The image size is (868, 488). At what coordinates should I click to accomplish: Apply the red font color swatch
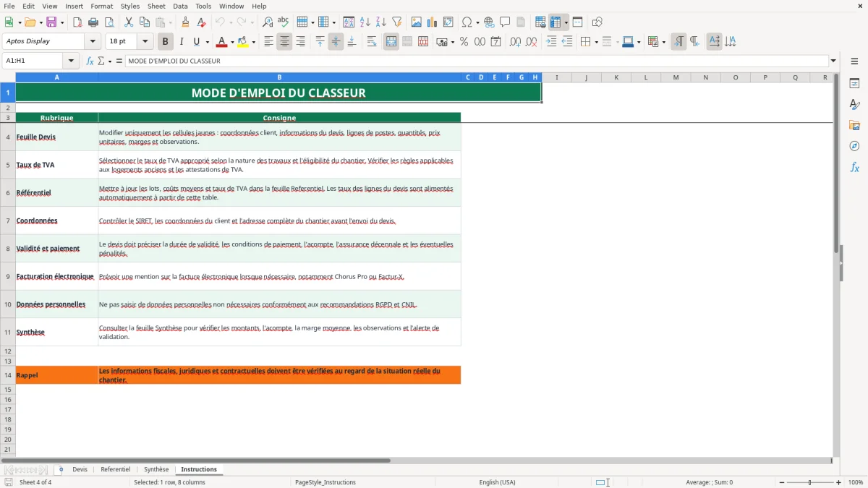(222, 42)
